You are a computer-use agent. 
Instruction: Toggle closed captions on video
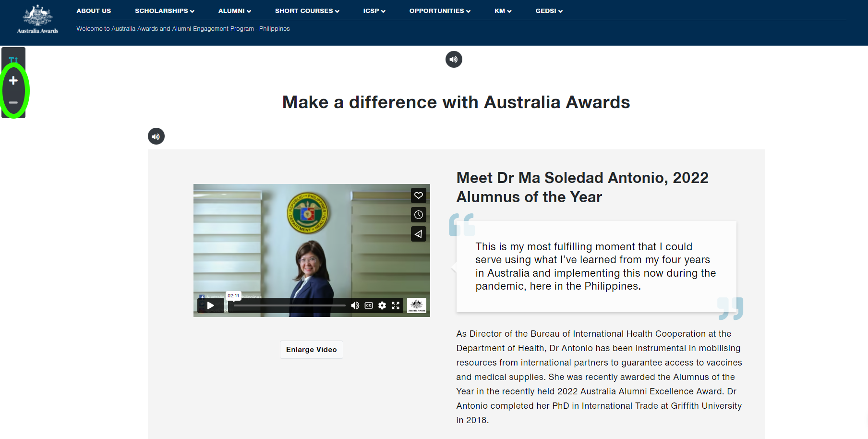[x=369, y=305]
